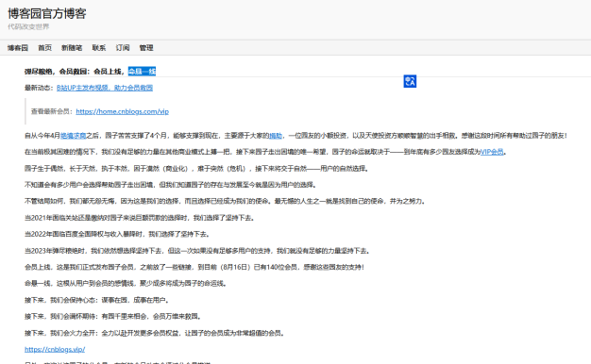
Task: Open 管理 in the navigation bar
Action: pyautogui.click(x=146, y=48)
